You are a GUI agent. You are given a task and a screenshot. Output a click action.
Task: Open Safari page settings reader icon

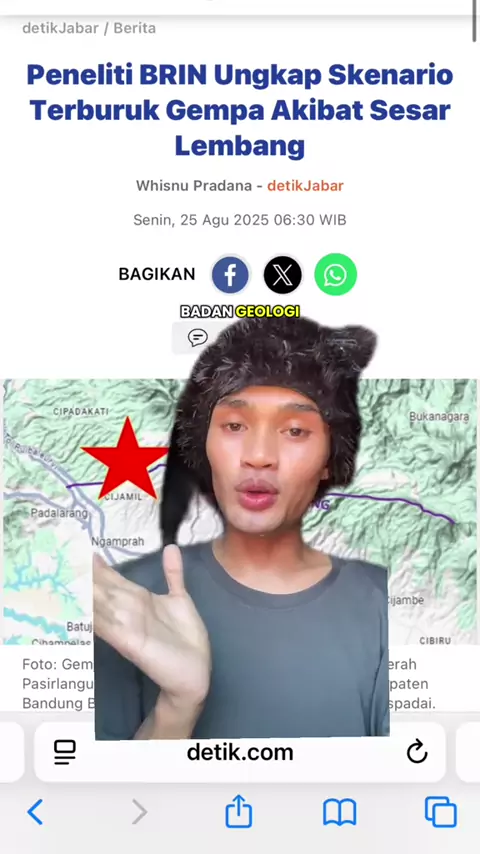(65, 752)
